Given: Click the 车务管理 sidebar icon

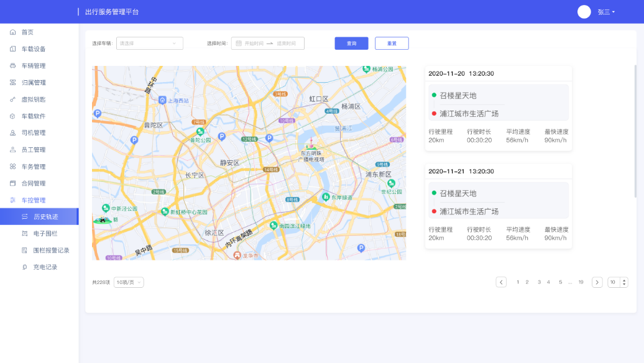Looking at the screenshot, I should coord(12,167).
